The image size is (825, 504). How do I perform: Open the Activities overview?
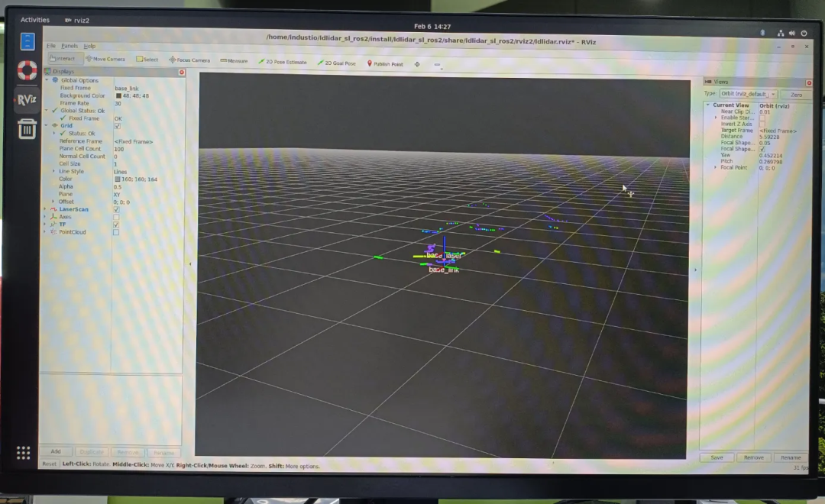pyautogui.click(x=34, y=20)
